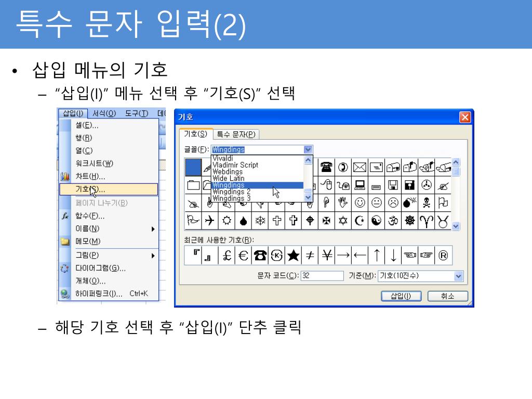This screenshot has width=532, height=399.
Task: Select 함수(F)... menu entry
Action: point(109,216)
